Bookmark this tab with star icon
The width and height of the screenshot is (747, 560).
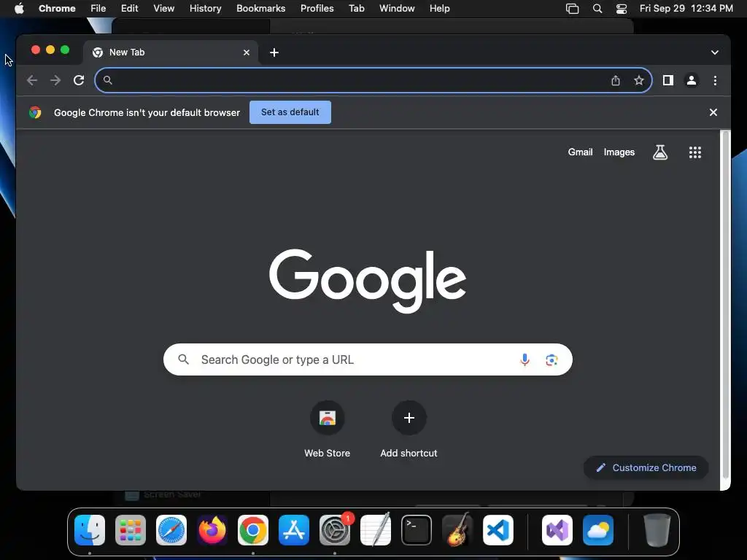[639, 80]
